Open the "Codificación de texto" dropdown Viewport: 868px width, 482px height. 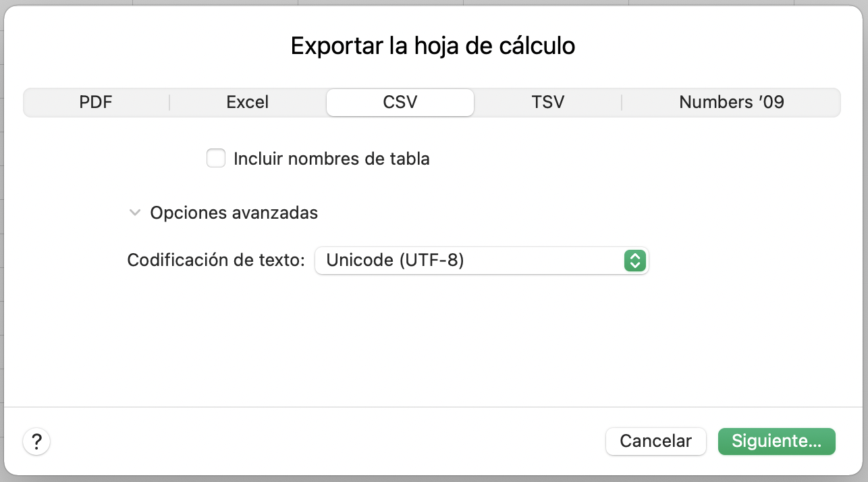click(x=481, y=261)
